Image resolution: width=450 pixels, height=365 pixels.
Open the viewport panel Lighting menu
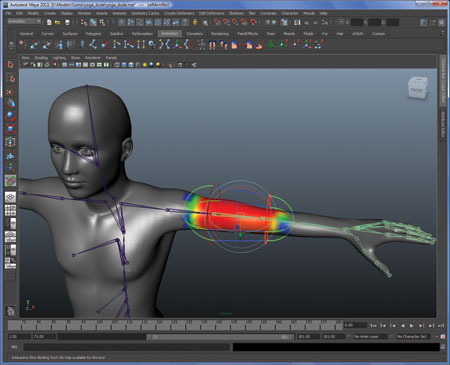(59, 58)
